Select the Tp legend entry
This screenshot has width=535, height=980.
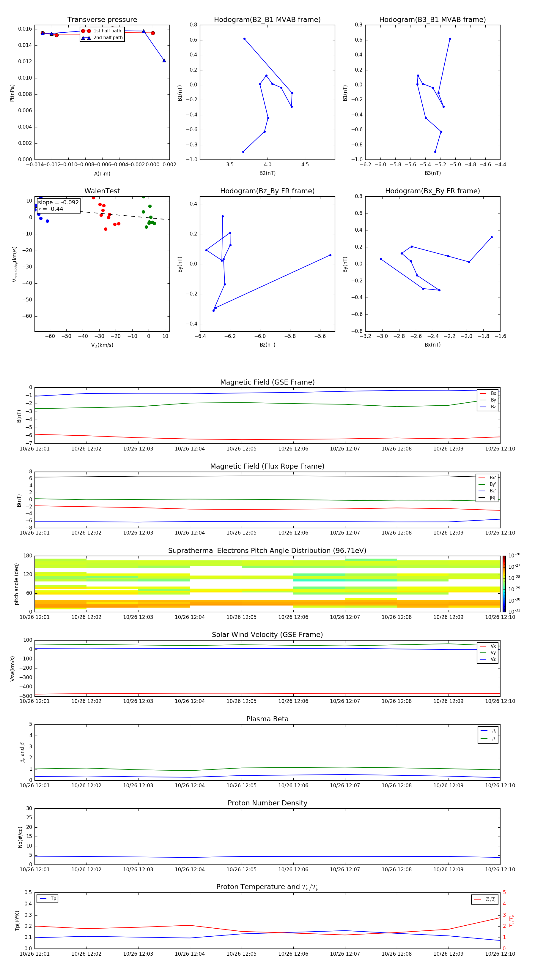point(48,899)
